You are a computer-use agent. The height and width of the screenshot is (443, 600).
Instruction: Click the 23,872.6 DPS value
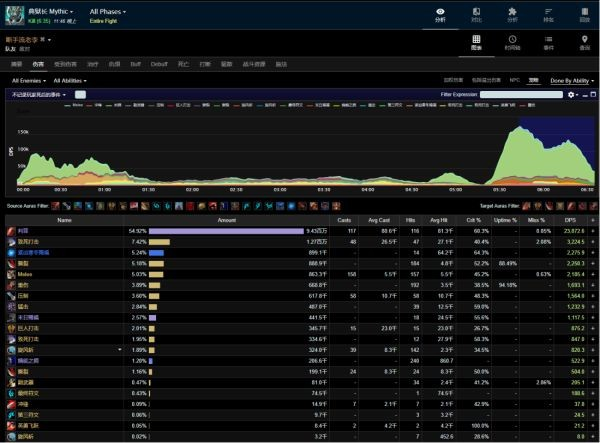click(574, 231)
